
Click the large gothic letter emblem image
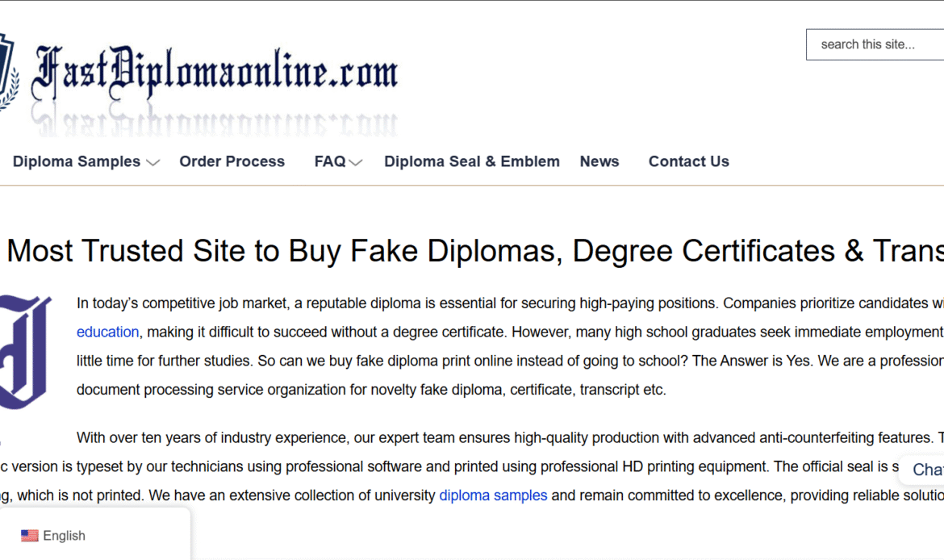point(24,352)
